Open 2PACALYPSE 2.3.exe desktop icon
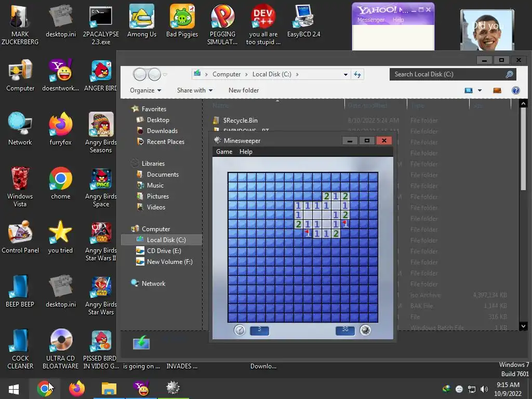This screenshot has height=399, width=532. pyautogui.click(x=101, y=24)
